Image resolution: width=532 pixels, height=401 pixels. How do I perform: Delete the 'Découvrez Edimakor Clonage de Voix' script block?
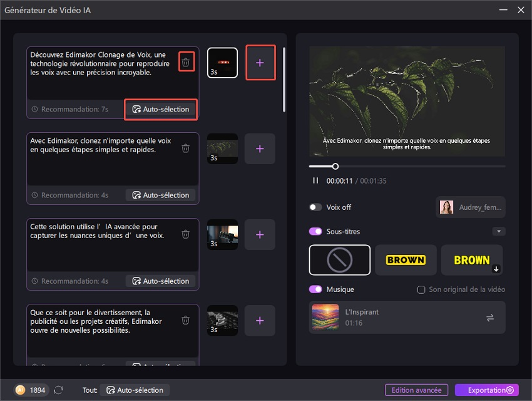186,63
